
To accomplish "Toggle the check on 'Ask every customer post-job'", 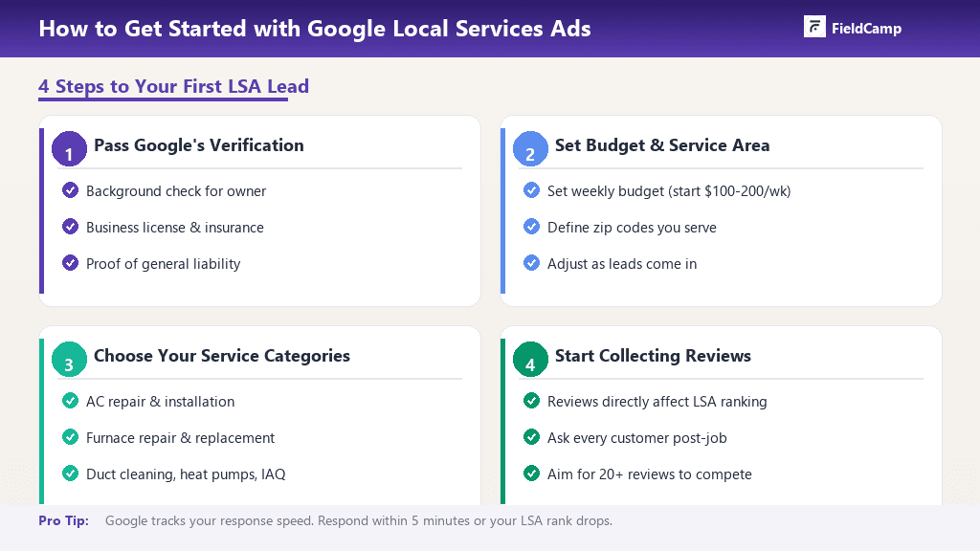I will (x=531, y=437).
